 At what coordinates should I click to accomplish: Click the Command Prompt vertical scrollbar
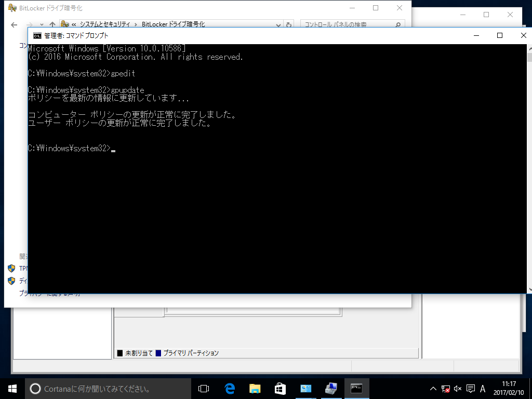[529, 169]
